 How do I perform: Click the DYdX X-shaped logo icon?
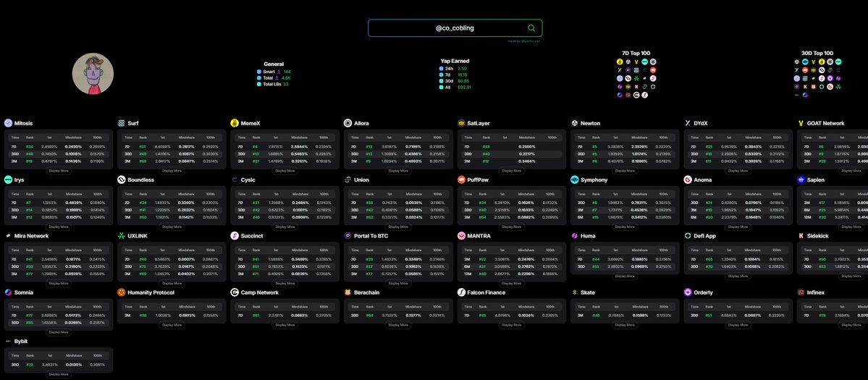tap(688, 123)
